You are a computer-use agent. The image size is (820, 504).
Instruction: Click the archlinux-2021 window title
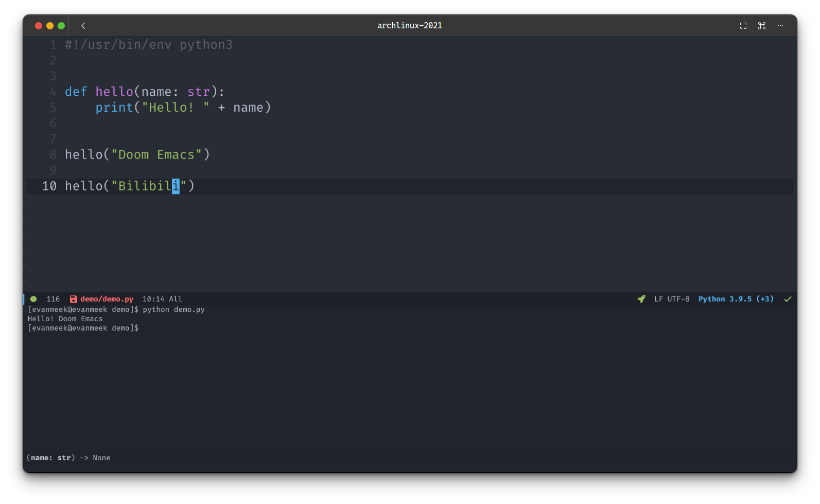pyautogui.click(x=410, y=26)
